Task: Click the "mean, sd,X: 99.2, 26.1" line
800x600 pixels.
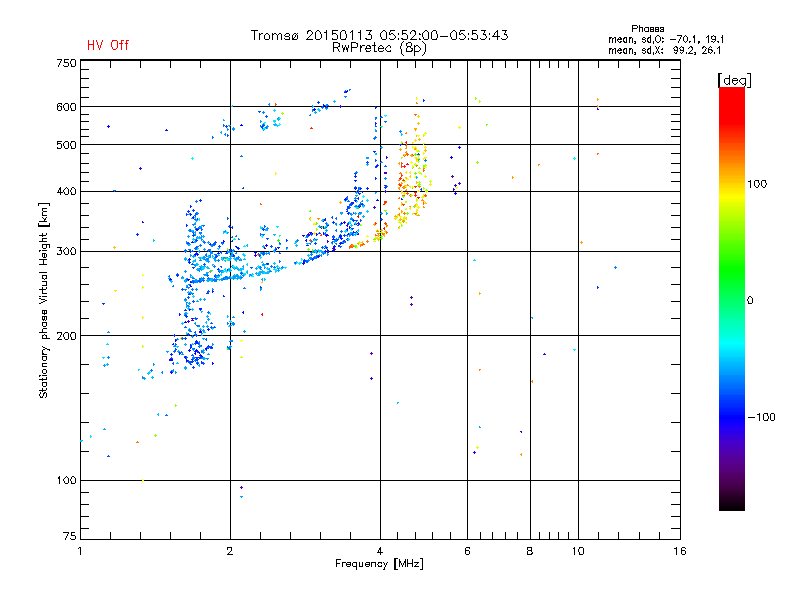Action: (x=659, y=50)
